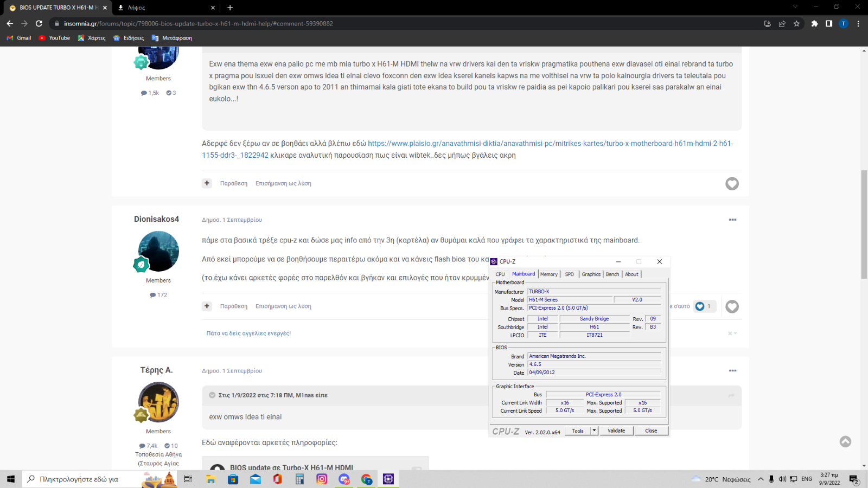
Task: Expand the Tools dropdown arrow in CPU-Z
Action: (594, 431)
